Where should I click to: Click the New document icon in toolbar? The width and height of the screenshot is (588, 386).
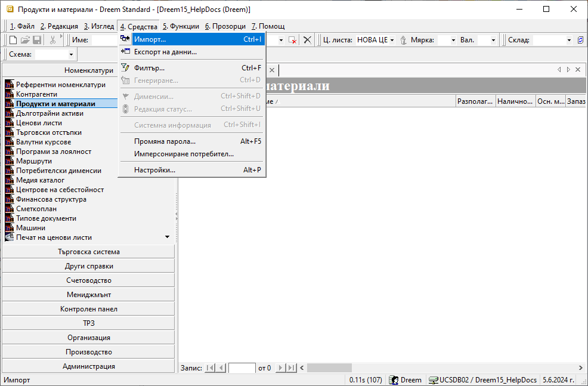tap(13, 40)
